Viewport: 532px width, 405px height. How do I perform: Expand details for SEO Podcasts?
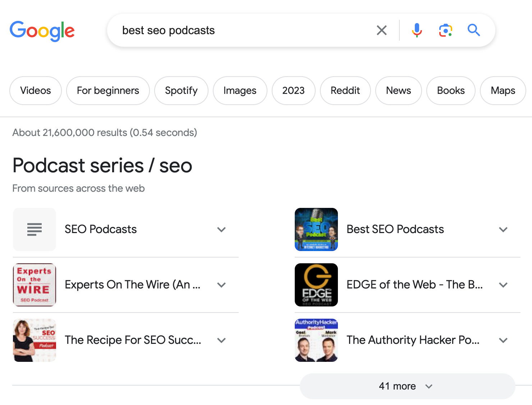(x=221, y=229)
